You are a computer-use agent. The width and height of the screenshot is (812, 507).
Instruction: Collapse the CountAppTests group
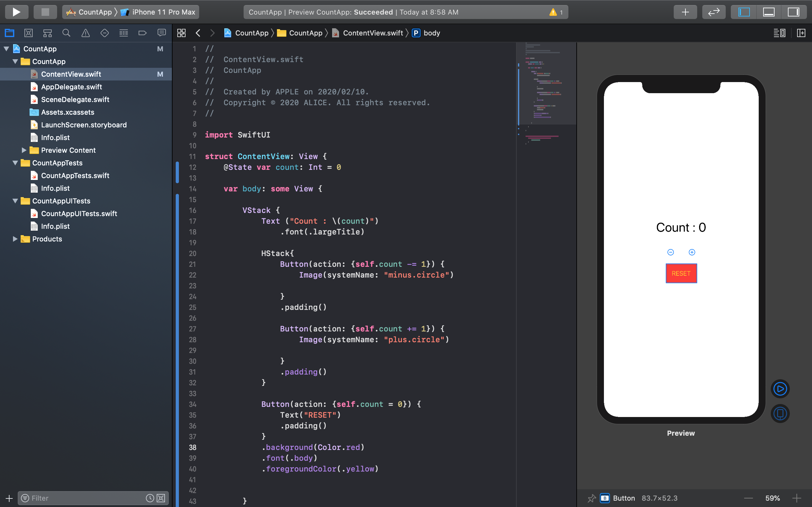(15, 163)
